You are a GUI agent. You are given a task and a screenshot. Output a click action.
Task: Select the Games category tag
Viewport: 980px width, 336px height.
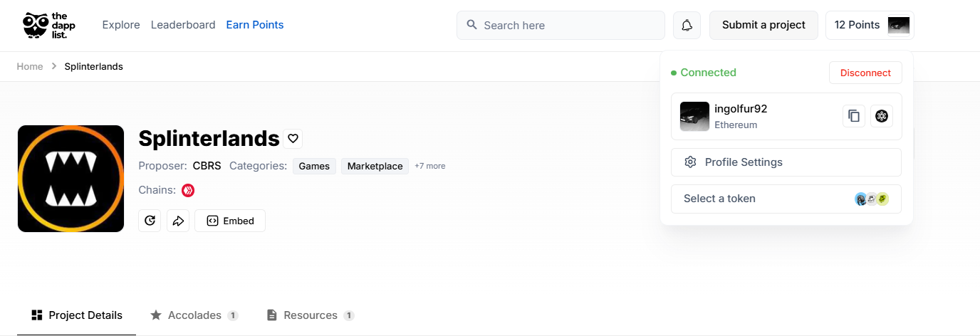[x=314, y=166]
